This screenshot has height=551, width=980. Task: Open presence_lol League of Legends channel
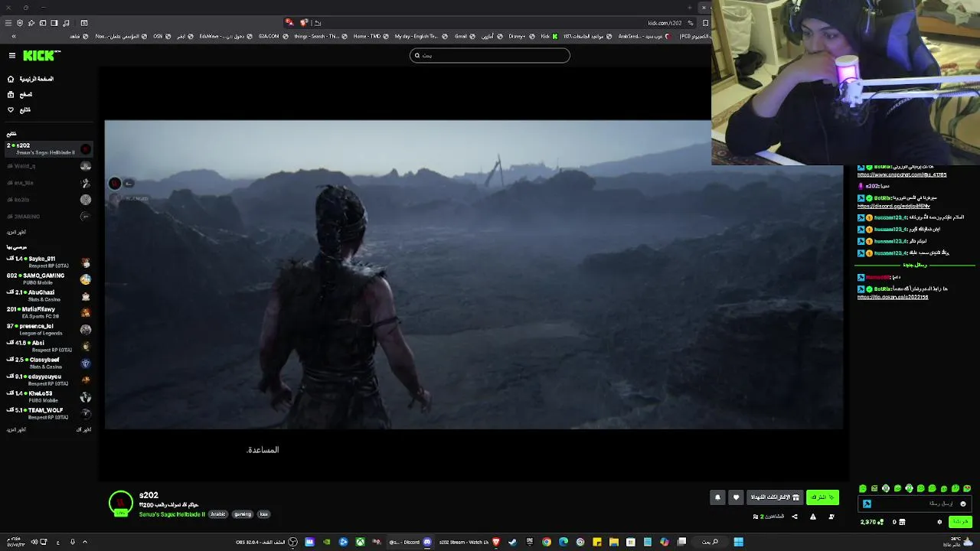pyautogui.click(x=49, y=329)
